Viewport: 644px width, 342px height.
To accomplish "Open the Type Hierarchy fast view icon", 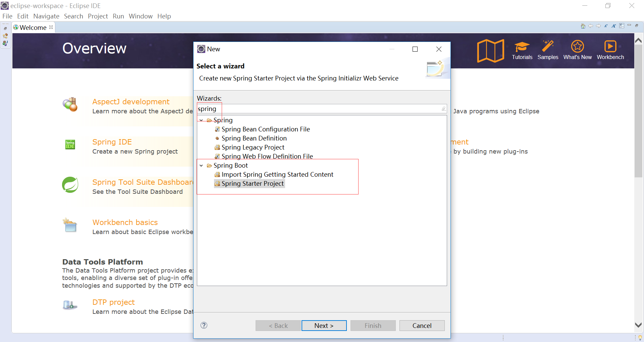I will (x=5, y=36).
